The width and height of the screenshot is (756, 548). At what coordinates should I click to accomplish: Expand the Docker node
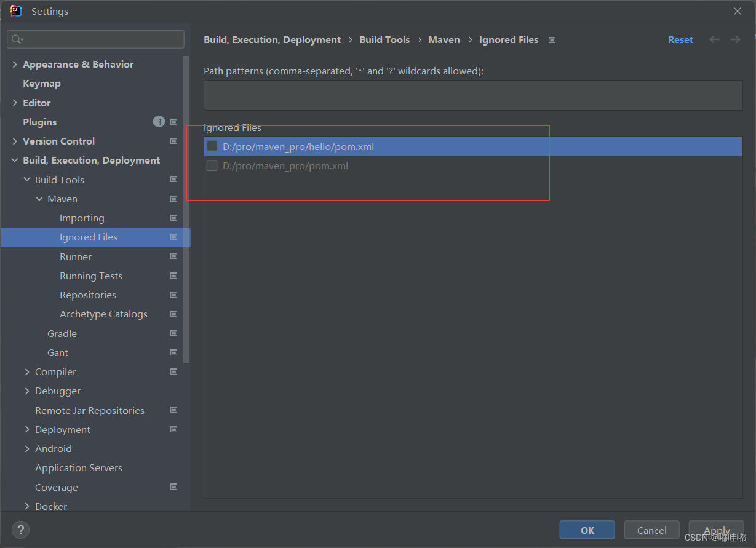(x=27, y=506)
